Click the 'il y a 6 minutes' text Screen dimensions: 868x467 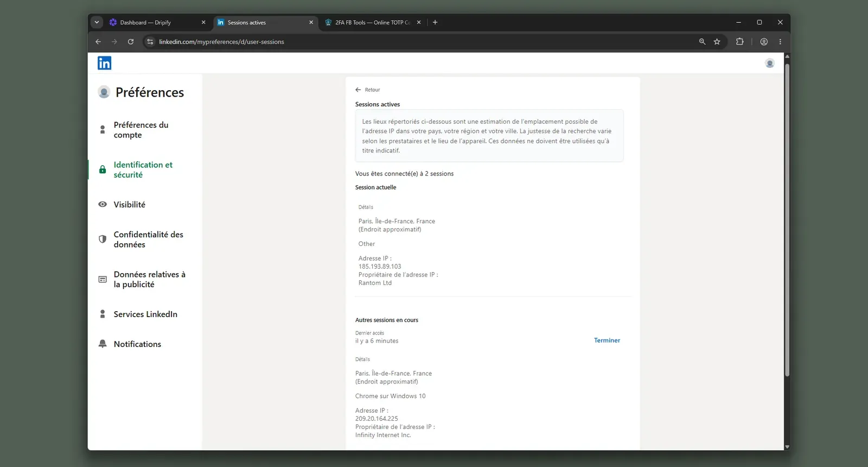376,341
